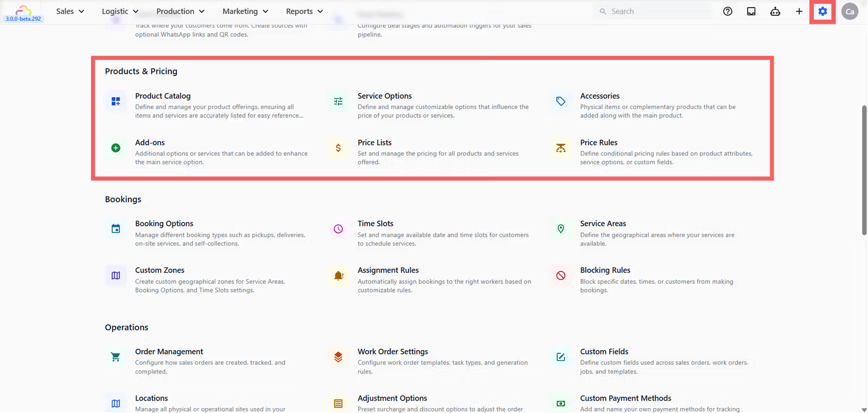Expand the Marketing menu dropdown

(x=245, y=11)
